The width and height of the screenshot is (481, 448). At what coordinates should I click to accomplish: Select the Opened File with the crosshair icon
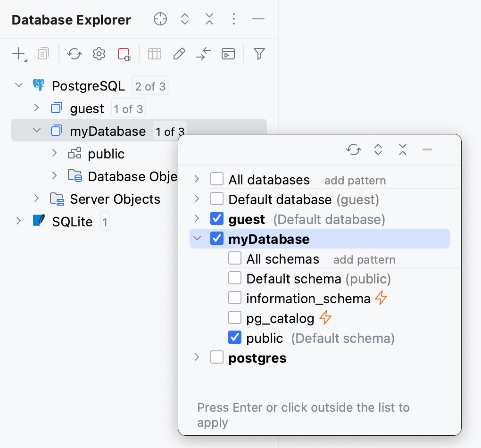[x=160, y=19]
